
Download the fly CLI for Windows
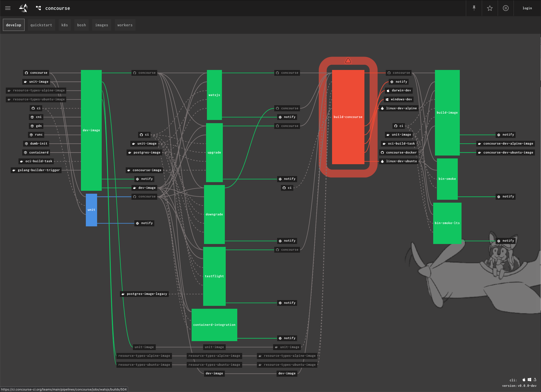click(x=529, y=380)
